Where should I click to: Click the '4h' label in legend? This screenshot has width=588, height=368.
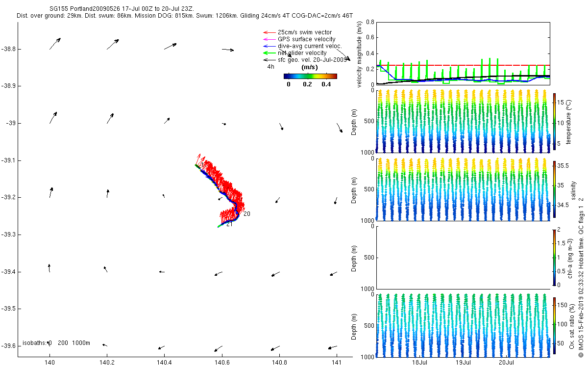click(270, 67)
